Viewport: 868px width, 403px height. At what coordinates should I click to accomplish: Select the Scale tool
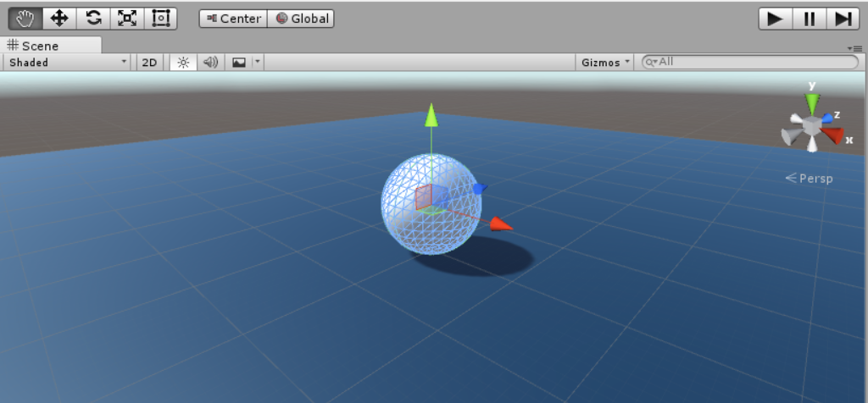coord(127,19)
